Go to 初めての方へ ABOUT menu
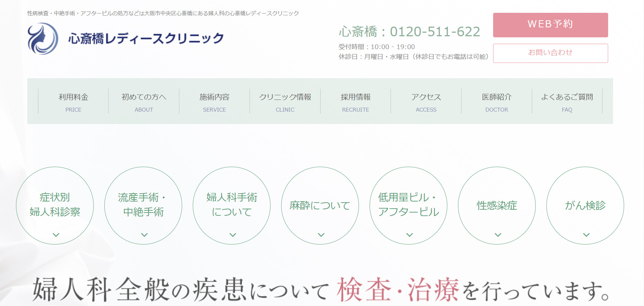Screen dimensions: 644x306 [x=144, y=101]
